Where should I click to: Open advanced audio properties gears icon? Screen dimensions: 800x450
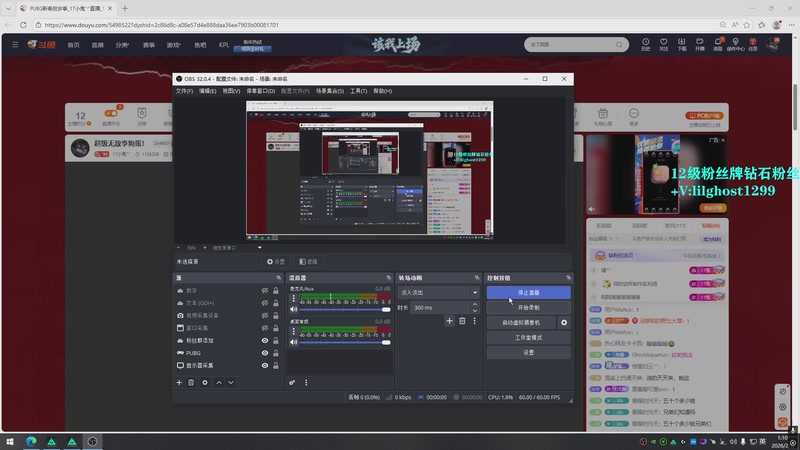pos(292,383)
